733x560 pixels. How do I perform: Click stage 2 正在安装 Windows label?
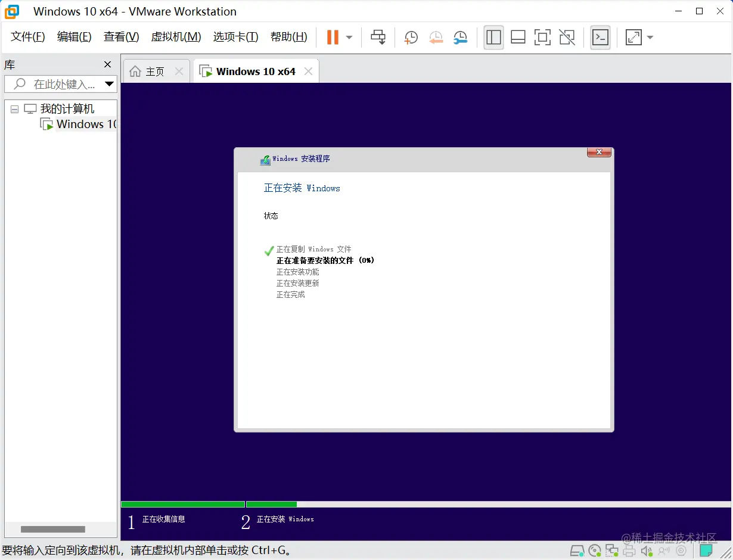pos(285,519)
